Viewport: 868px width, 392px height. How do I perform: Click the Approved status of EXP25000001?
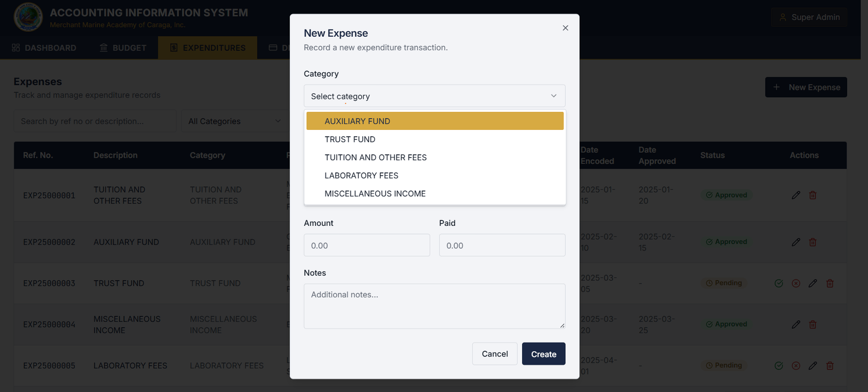coord(726,195)
